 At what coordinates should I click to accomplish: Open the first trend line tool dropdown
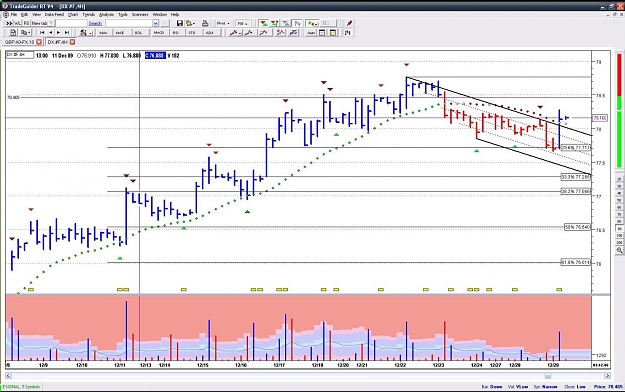(240, 33)
